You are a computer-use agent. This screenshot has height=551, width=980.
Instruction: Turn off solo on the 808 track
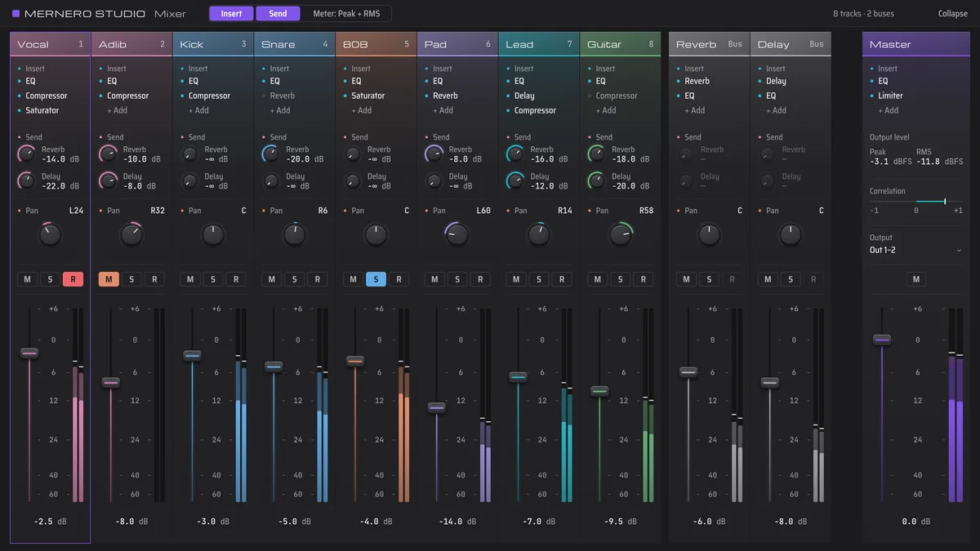click(x=376, y=279)
